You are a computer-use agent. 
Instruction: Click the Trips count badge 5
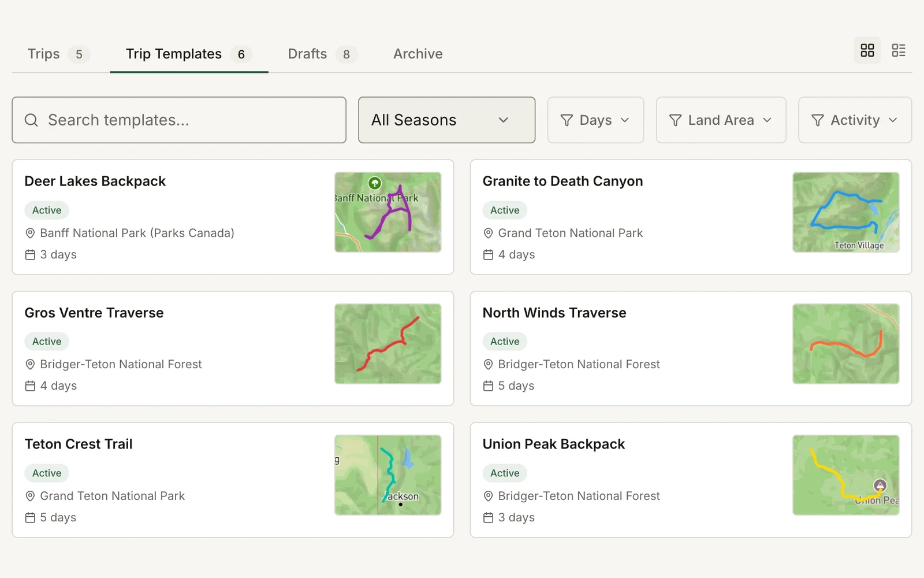79,54
